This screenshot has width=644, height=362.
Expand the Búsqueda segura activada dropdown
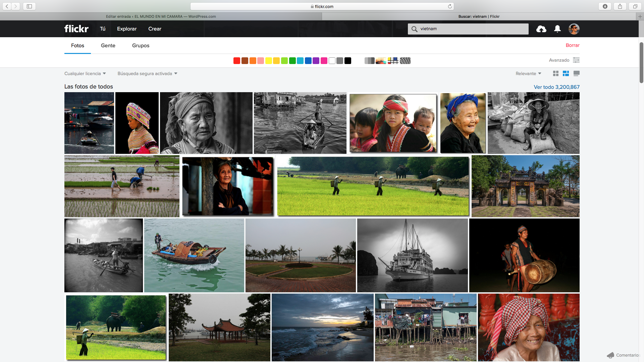click(147, 73)
